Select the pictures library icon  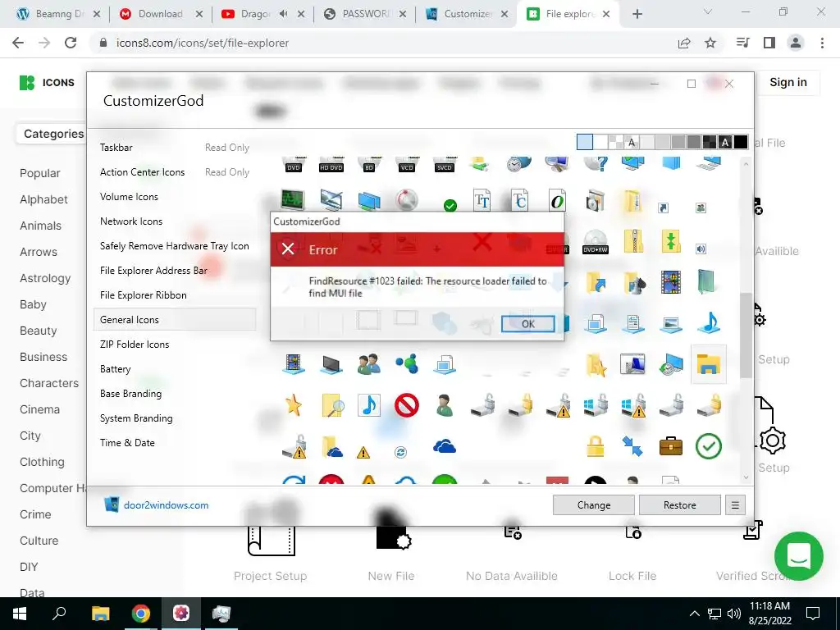click(x=671, y=323)
